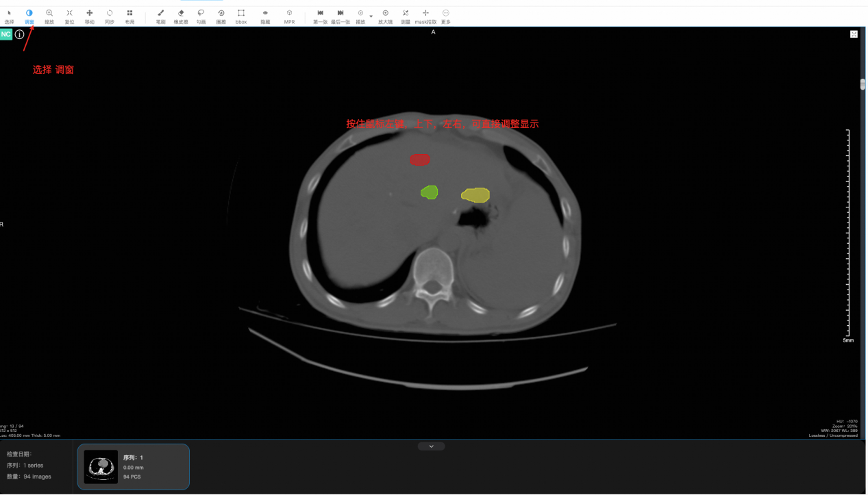This screenshot has height=495, width=868.
Task: Select the 勾画 lasso outline tool
Action: pos(201,16)
